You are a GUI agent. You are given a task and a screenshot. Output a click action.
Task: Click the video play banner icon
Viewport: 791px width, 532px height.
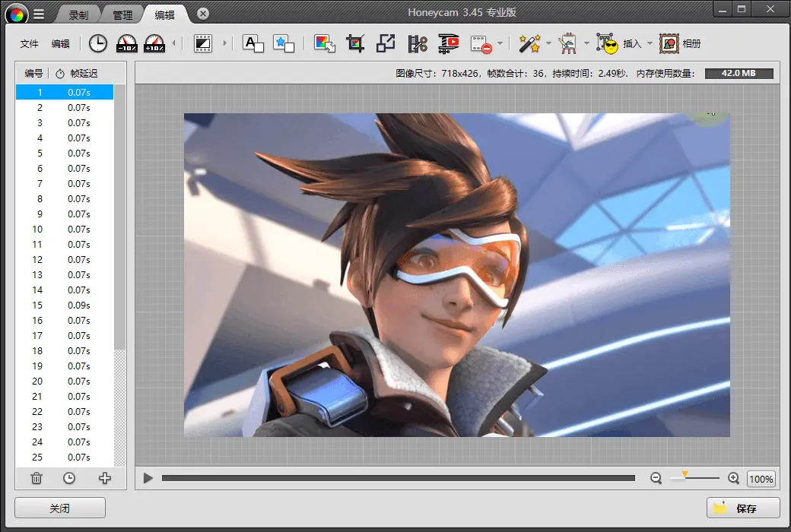click(449, 43)
